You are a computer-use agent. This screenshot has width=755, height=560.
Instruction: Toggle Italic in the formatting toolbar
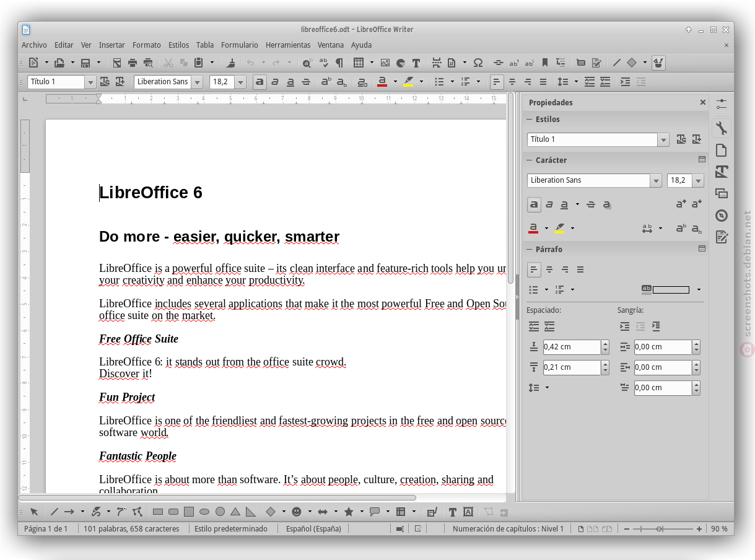[275, 82]
